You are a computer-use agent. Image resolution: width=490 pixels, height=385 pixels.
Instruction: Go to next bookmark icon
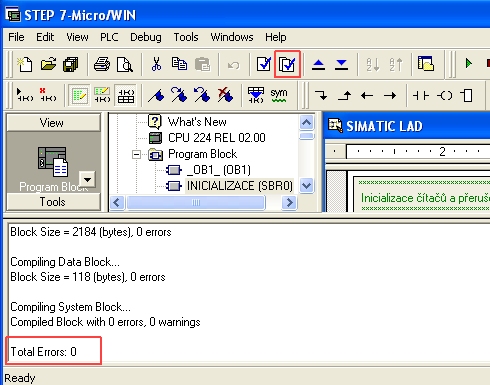(x=179, y=95)
